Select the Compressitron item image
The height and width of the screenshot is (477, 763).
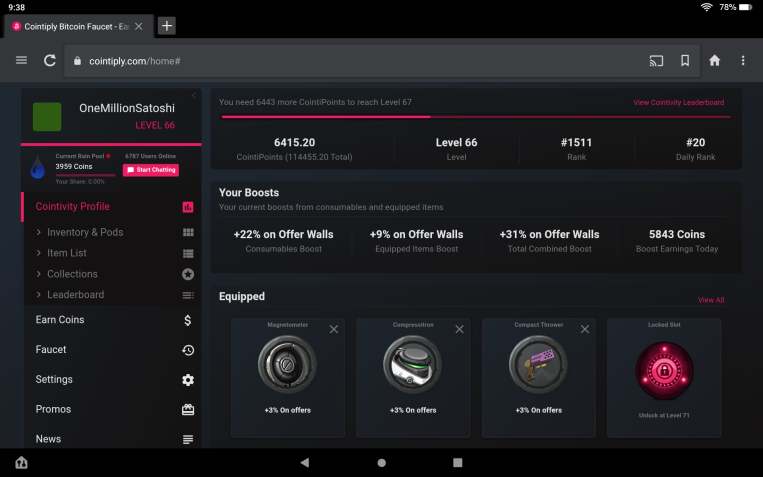(413, 365)
